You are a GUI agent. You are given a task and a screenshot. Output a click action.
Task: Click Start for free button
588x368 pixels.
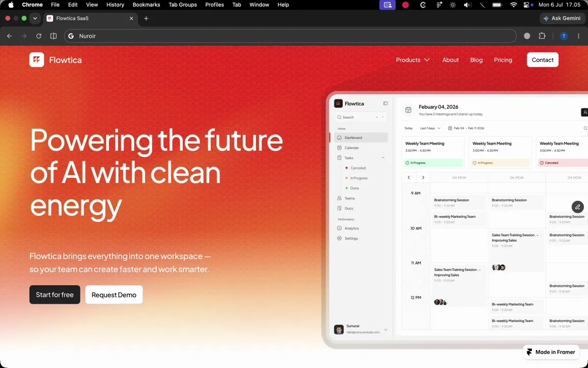point(55,295)
